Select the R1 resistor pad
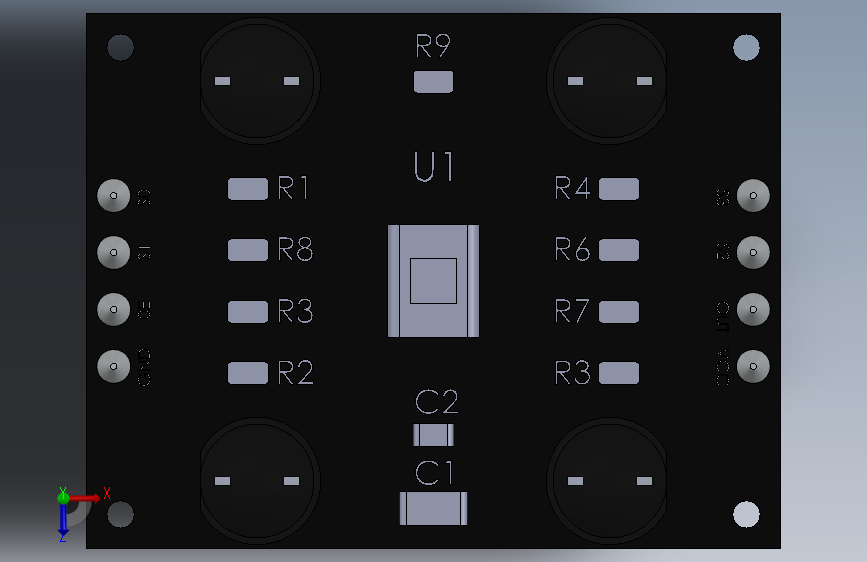Viewport: 867px width, 562px height. coord(248,189)
